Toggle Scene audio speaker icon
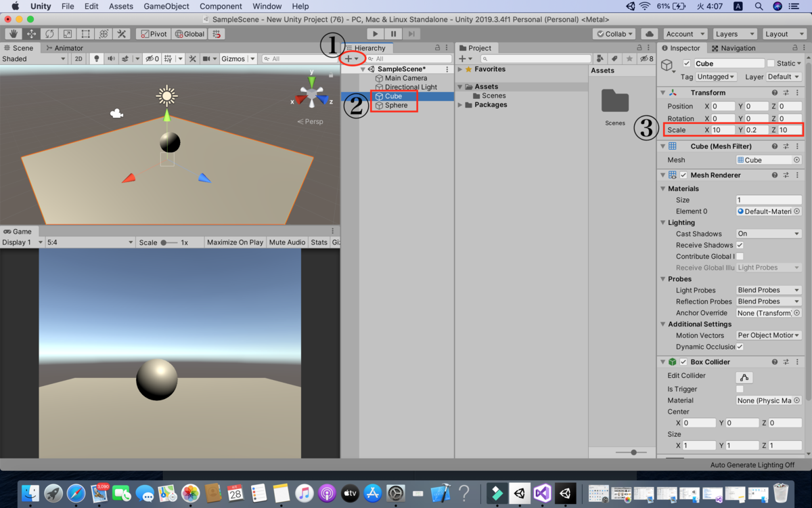812x508 pixels. 110,59
